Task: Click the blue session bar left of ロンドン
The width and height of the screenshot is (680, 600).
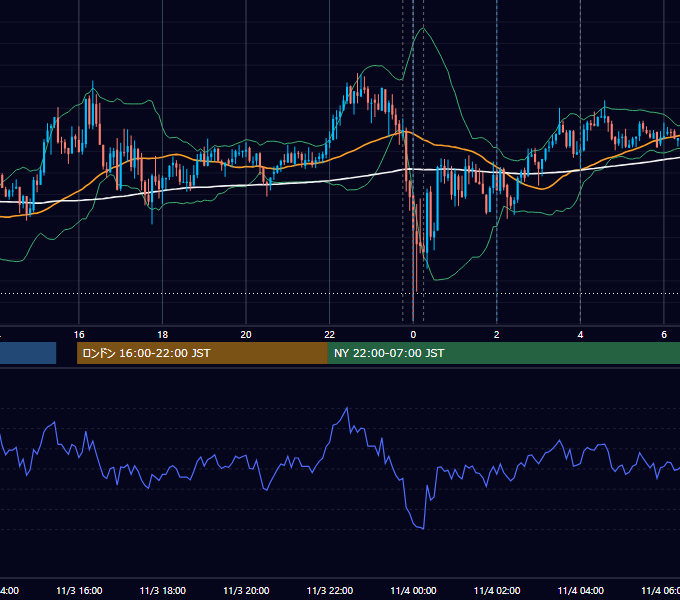Action: coord(28,353)
